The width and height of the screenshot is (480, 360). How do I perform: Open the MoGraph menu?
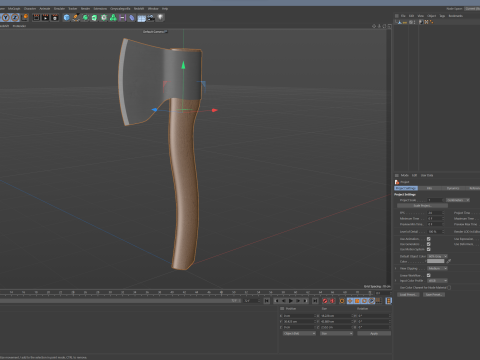pos(14,8)
